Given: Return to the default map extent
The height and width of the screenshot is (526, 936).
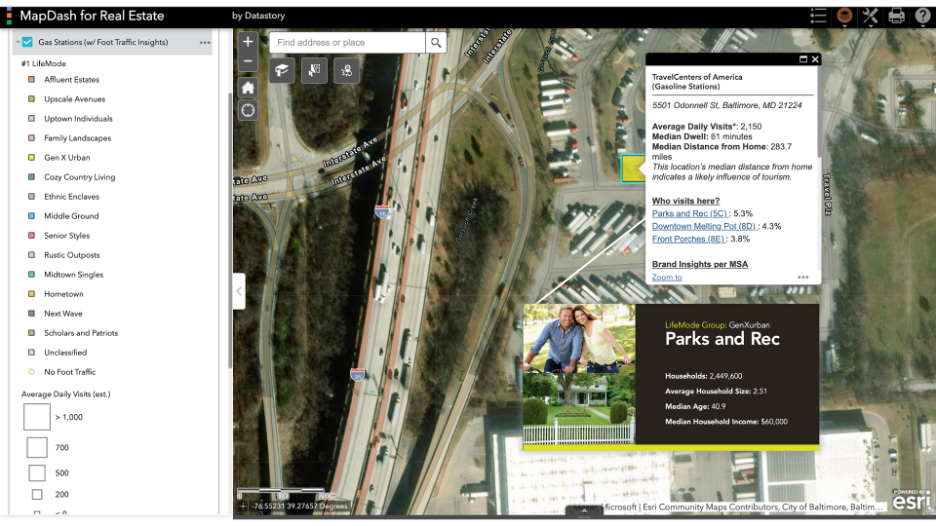Looking at the screenshot, I should tap(248, 88).
